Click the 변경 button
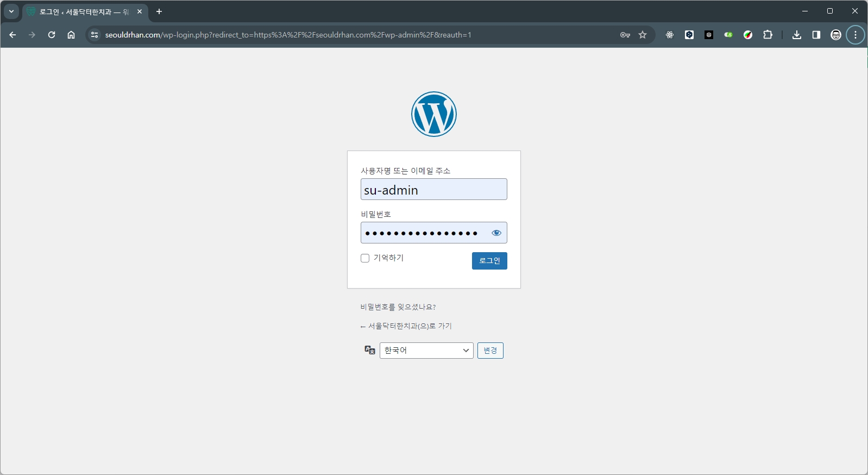This screenshot has width=868, height=475. [490, 351]
